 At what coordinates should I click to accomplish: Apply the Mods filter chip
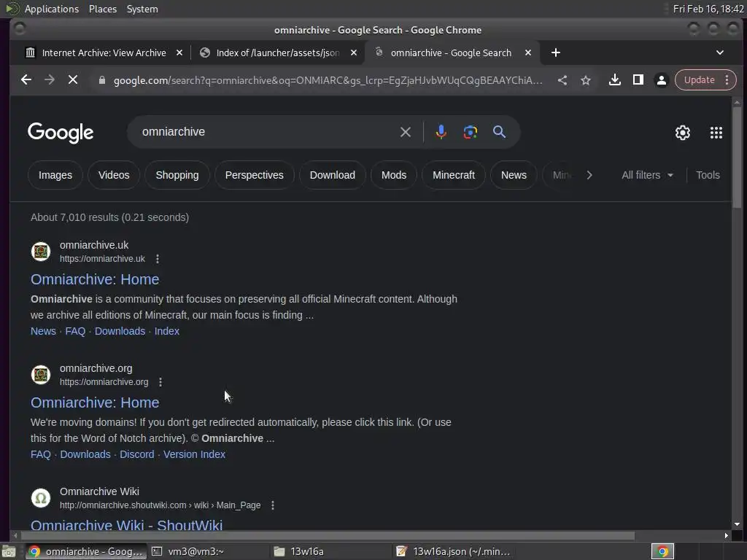(394, 175)
